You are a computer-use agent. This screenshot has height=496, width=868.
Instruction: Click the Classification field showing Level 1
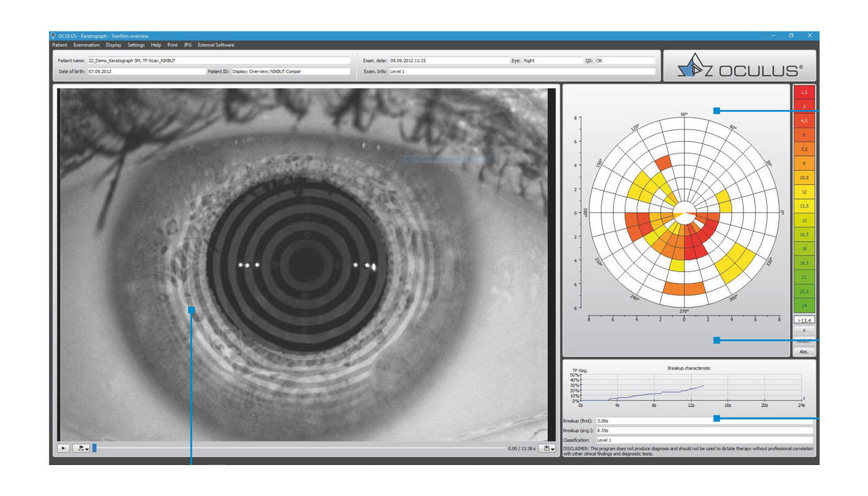click(x=704, y=440)
